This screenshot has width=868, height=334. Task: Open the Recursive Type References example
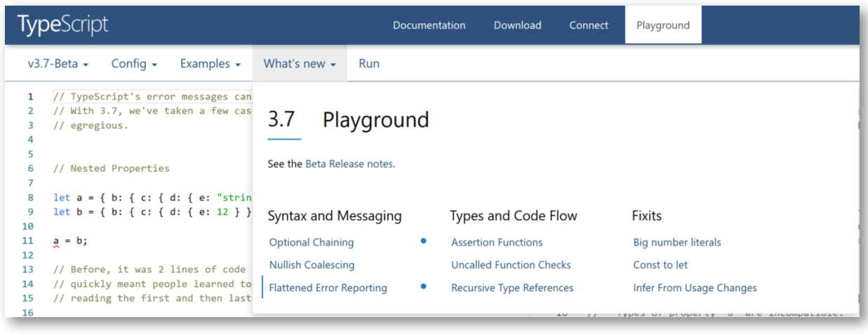(512, 288)
